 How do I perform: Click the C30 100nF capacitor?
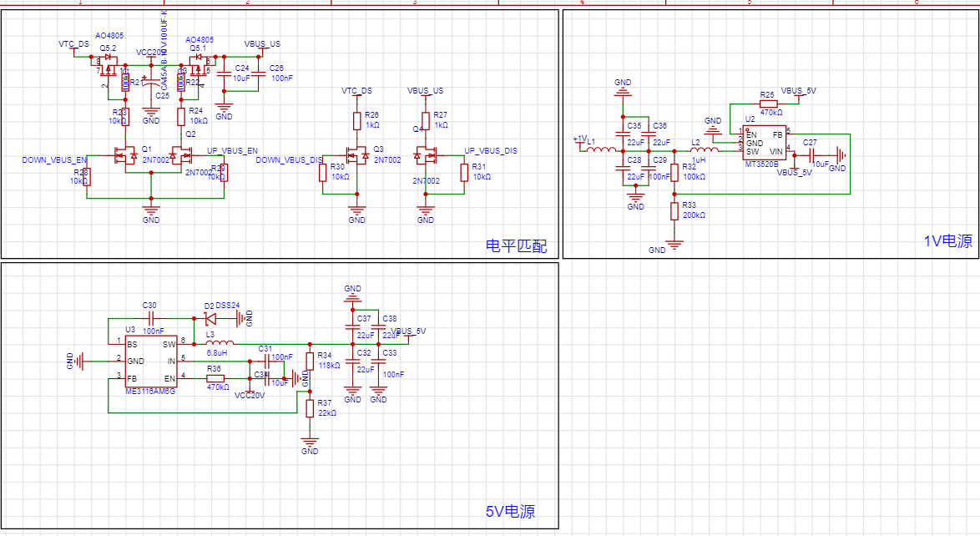coord(152,318)
